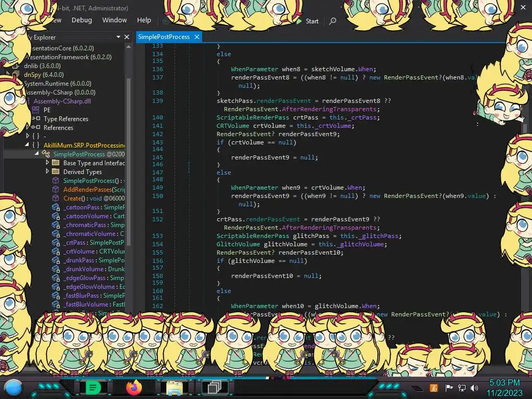Screen dimensions: 532x399
Task: Close the Assembly Explorer panel
Action: pos(127,37)
